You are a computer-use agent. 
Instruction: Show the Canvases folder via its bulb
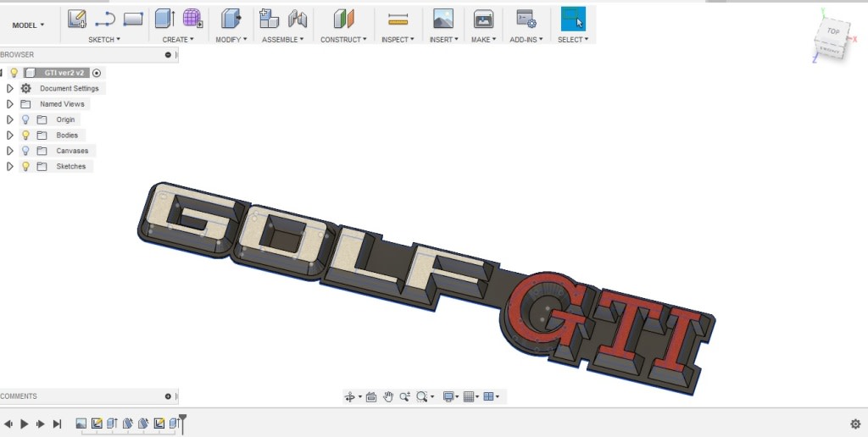25,151
